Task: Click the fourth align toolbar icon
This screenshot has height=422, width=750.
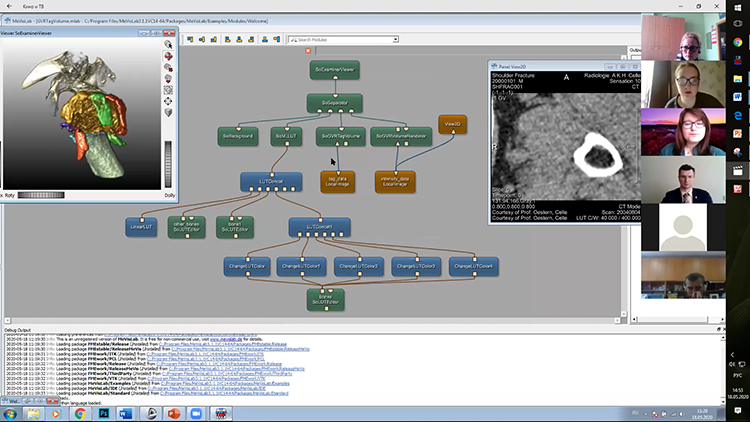Action: pos(227,39)
